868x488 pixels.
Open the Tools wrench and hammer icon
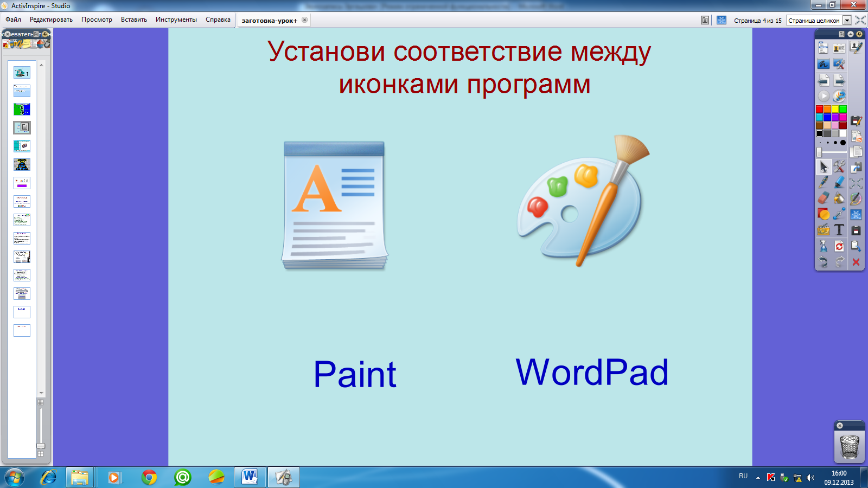click(x=839, y=167)
